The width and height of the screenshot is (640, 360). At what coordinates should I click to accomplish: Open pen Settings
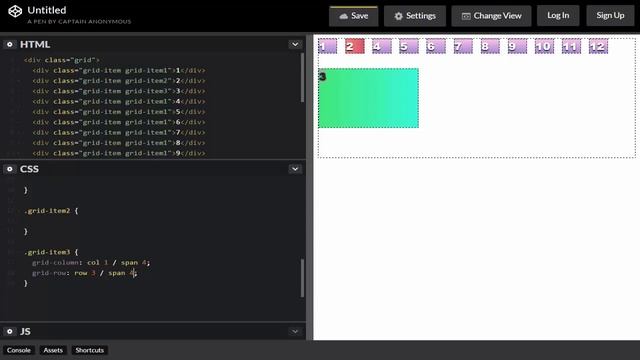tap(415, 16)
